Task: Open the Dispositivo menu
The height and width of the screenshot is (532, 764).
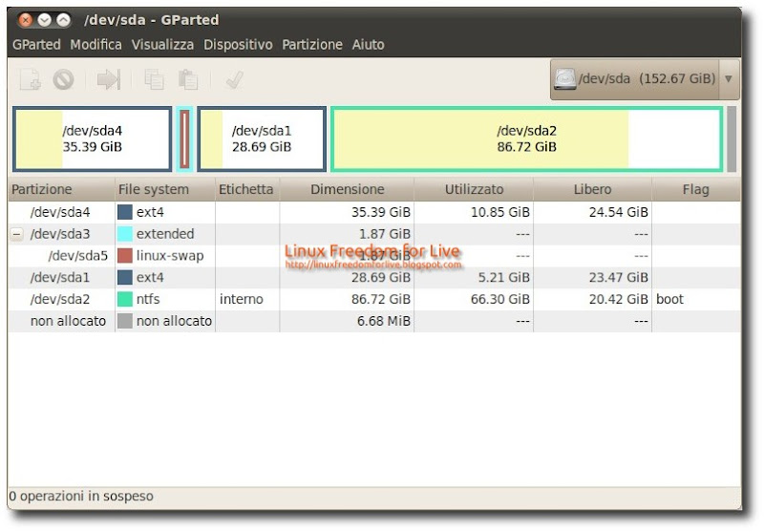Action: tap(238, 45)
